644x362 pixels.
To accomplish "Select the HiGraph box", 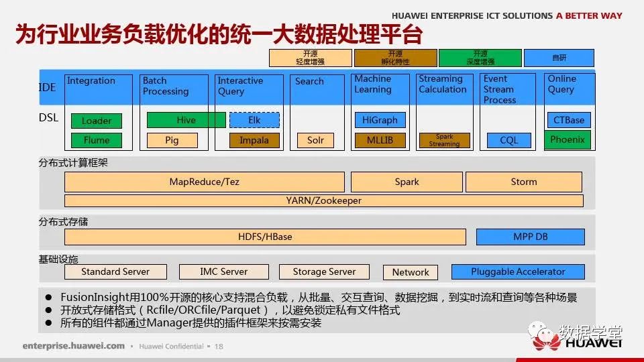I will pyautogui.click(x=380, y=120).
